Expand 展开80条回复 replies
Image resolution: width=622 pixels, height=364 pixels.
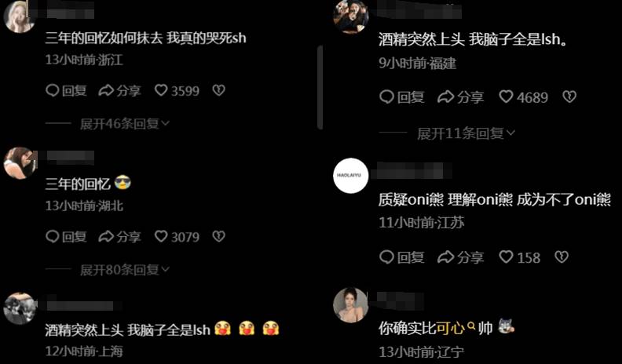tap(125, 270)
